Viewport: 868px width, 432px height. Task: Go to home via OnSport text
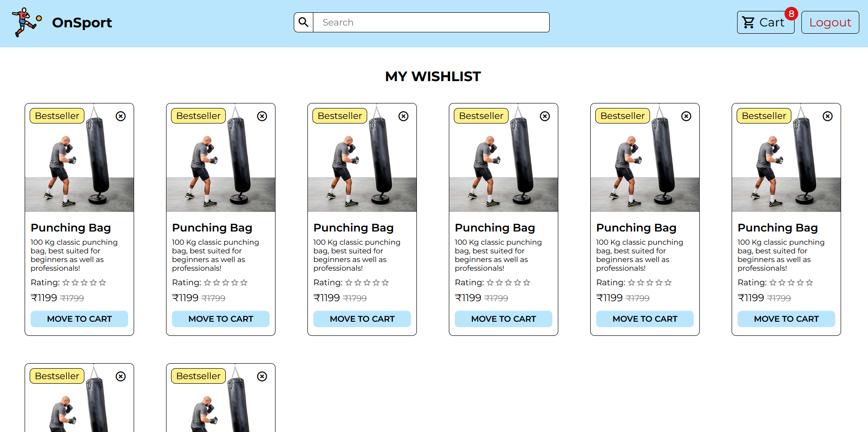(x=82, y=22)
